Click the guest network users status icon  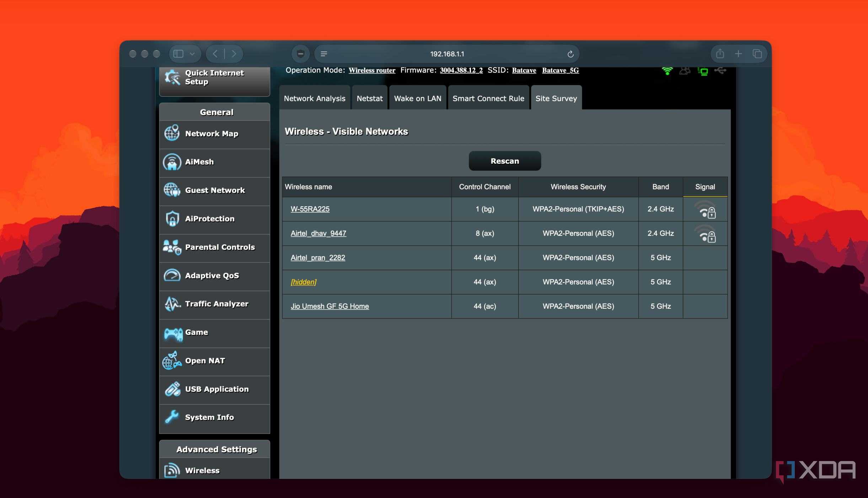click(x=685, y=71)
